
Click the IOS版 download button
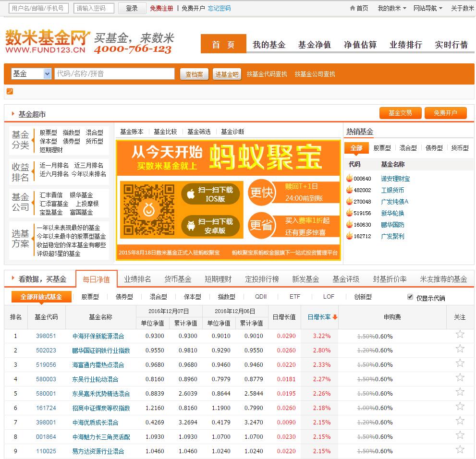[x=210, y=194]
